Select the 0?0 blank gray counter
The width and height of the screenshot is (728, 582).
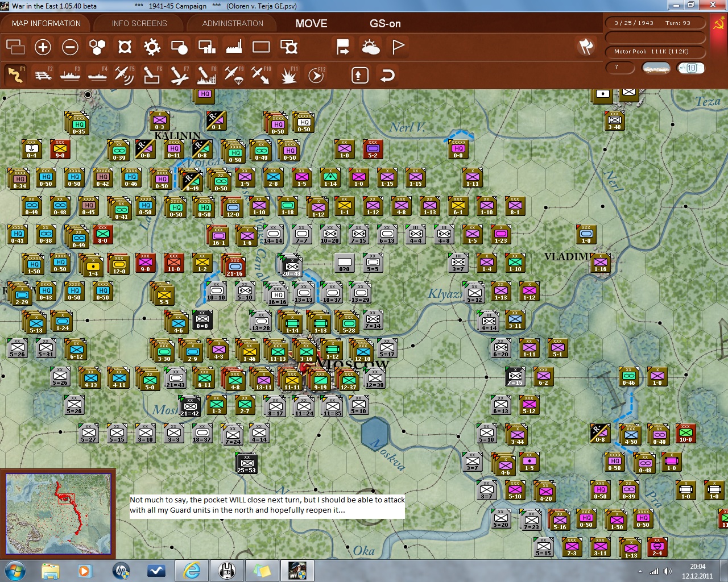pyautogui.click(x=344, y=263)
